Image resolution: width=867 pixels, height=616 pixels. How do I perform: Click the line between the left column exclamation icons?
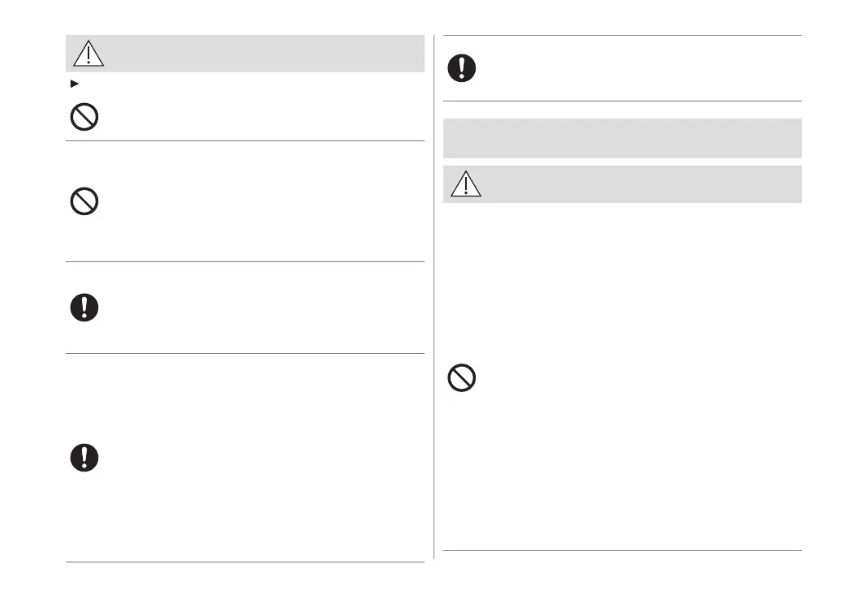(x=244, y=353)
